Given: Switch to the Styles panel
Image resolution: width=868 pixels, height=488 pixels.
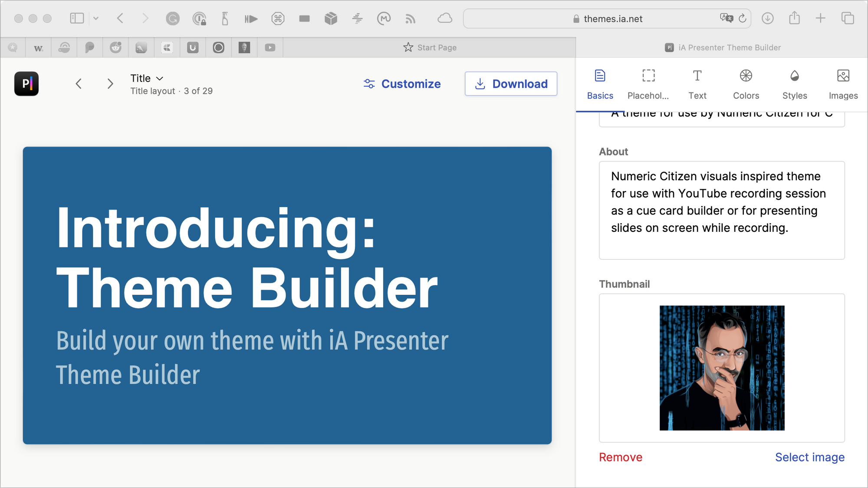Looking at the screenshot, I should (x=794, y=84).
